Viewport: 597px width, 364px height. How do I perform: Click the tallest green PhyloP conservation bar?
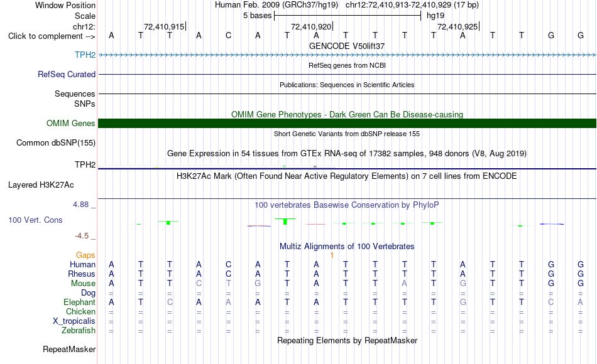tap(285, 222)
